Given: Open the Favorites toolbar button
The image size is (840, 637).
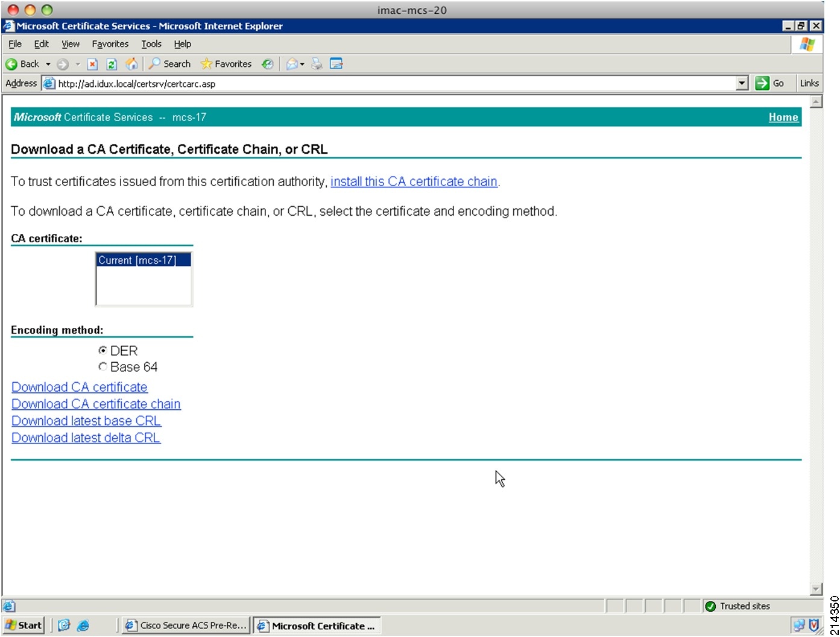Looking at the screenshot, I should 226,64.
